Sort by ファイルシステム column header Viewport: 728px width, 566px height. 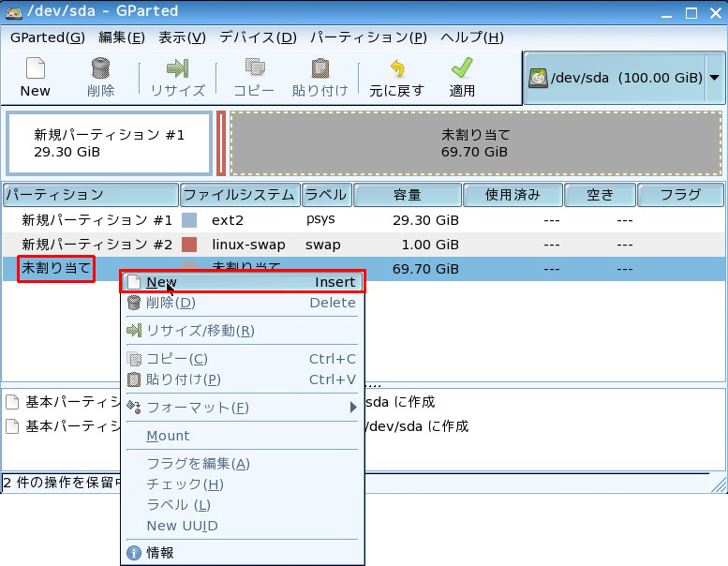point(239,195)
